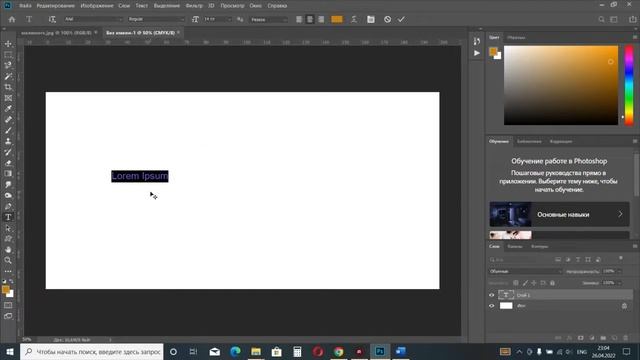Open layer Fill dropdown arrow

point(619,283)
